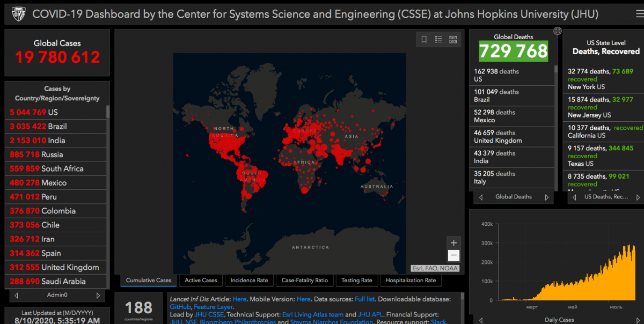The width and height of the screenshot is (644, 324).
Task: Click the 188 countries/regions counter
Action: [138, 309]
